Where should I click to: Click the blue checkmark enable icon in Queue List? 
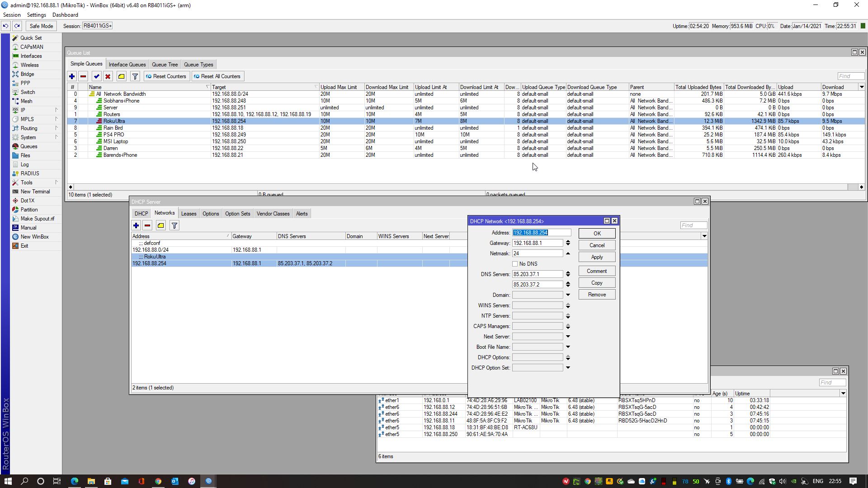(x=96, y=76)
